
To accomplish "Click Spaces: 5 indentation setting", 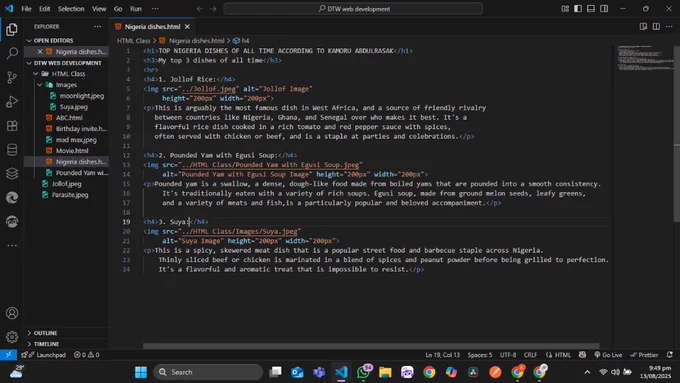I will (480, 355).
